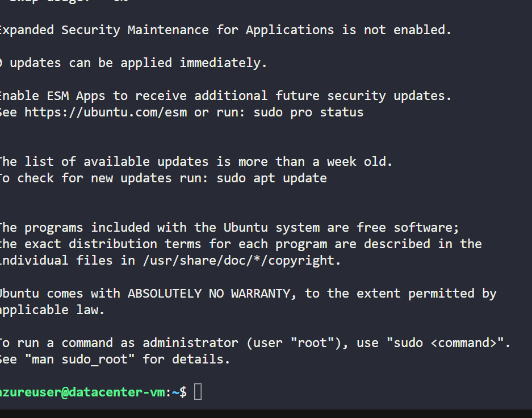The image size is (532, 418).
Task: Click the tilde home directory symbol in prompt
Action: click(x=175, y=392)
